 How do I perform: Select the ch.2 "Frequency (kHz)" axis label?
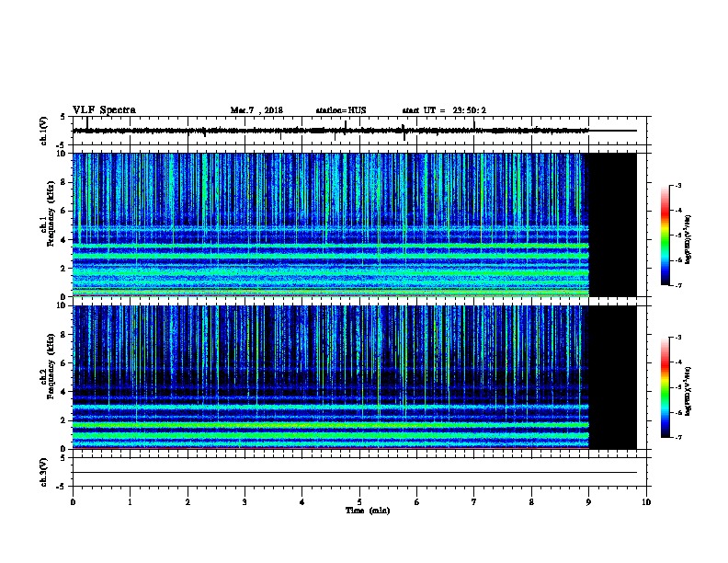[x=51, y=366]
